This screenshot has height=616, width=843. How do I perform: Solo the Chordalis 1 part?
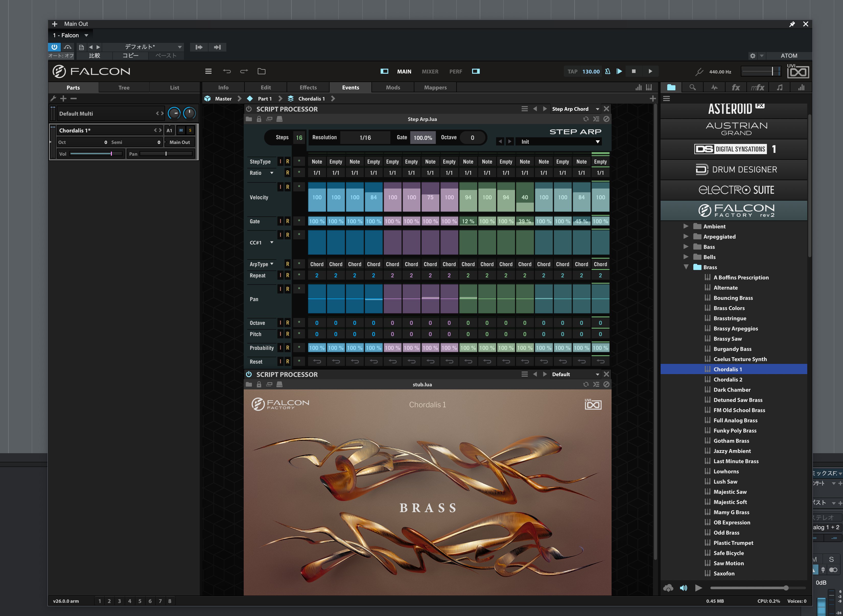190,130
